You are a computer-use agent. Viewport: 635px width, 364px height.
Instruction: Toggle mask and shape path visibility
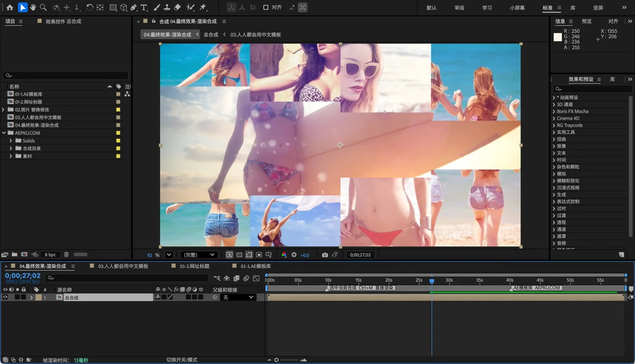[x=249, y=255]
